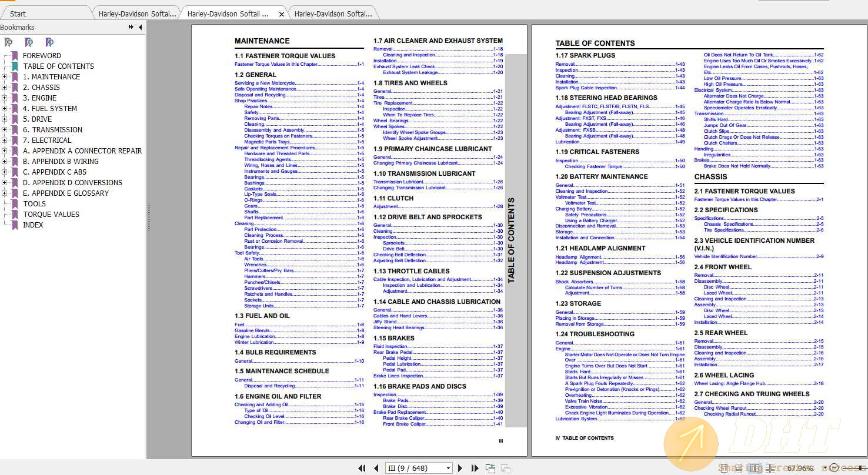Jump to the first page
Image resolution: width=868 pixels, height=475 pixels.
[x=362, y=469]
